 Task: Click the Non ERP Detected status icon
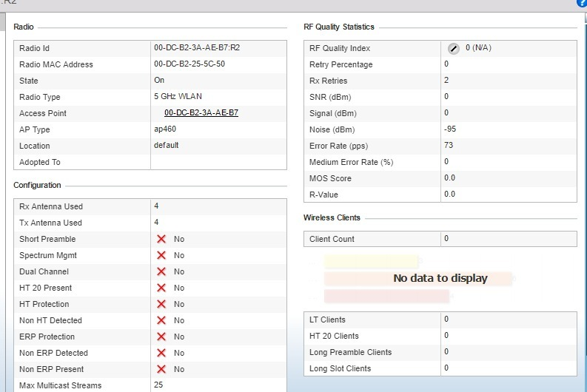pos(161,353)
